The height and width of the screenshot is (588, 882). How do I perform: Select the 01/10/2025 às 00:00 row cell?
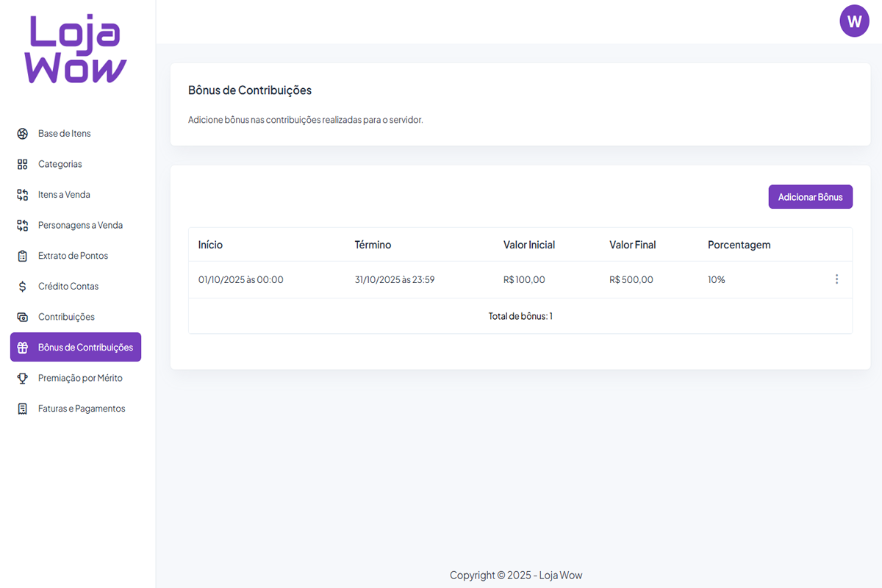click(240, 279)
